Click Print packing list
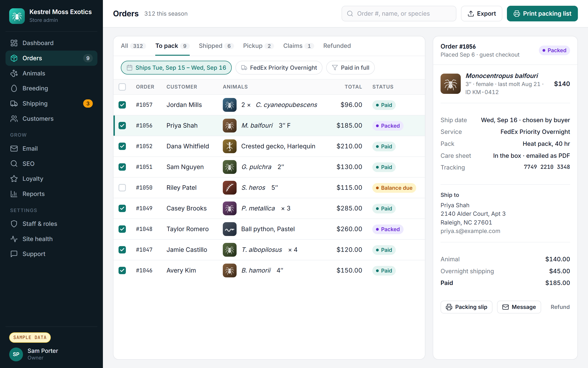Screen dimensions: 588x368 pyautogui.click(x=542, y=14)
